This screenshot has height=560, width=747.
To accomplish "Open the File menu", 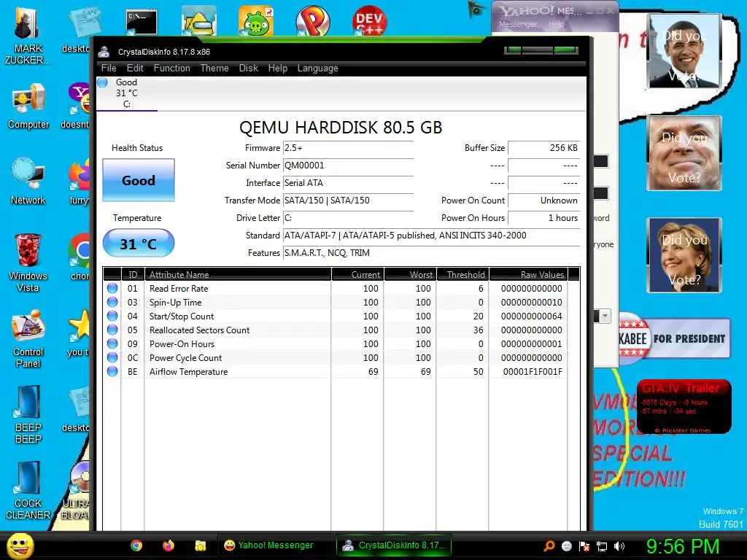I will (x=109, y=68).
